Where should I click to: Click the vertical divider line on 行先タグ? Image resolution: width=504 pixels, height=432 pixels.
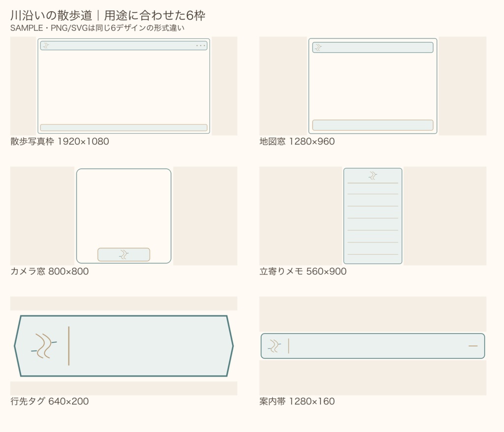coord(69,346)
